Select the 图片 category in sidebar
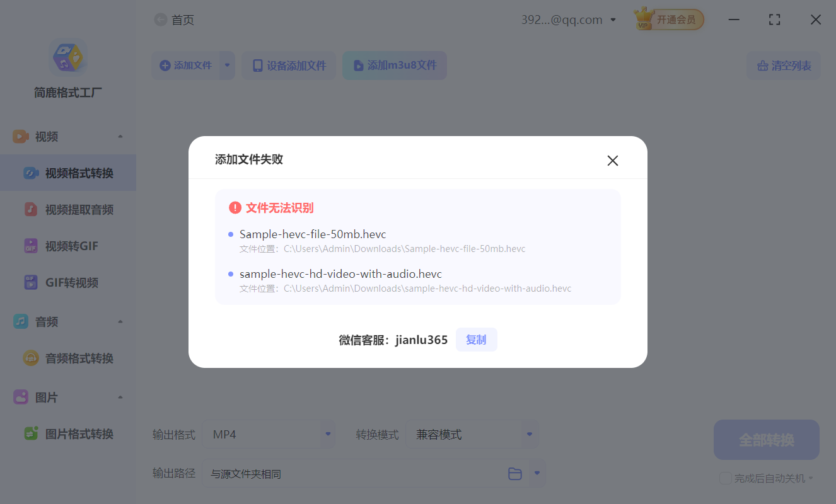836x504 pixels. pyautogui.click(x=46, y=397)
